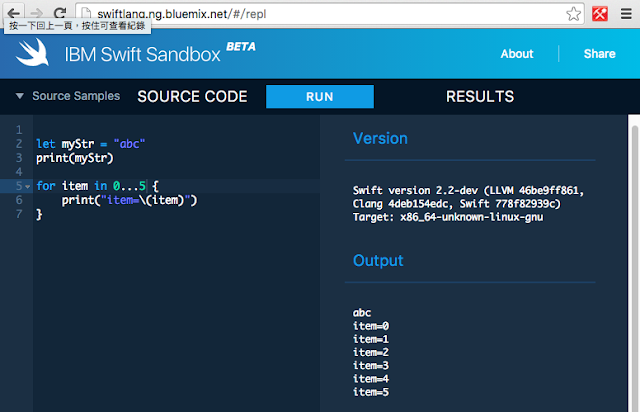Click the page icon in address bar

[86, 14]
